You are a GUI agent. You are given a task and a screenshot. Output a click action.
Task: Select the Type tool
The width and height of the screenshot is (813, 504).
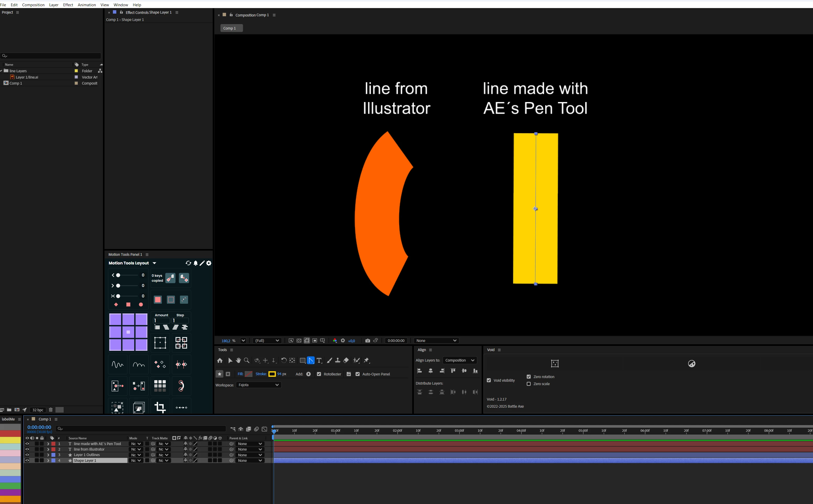coord(319,360)
